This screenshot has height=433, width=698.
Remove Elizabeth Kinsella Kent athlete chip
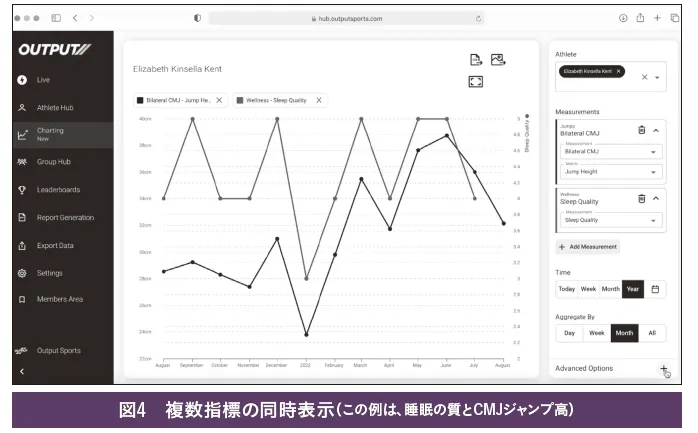click(x=619, y=72)
